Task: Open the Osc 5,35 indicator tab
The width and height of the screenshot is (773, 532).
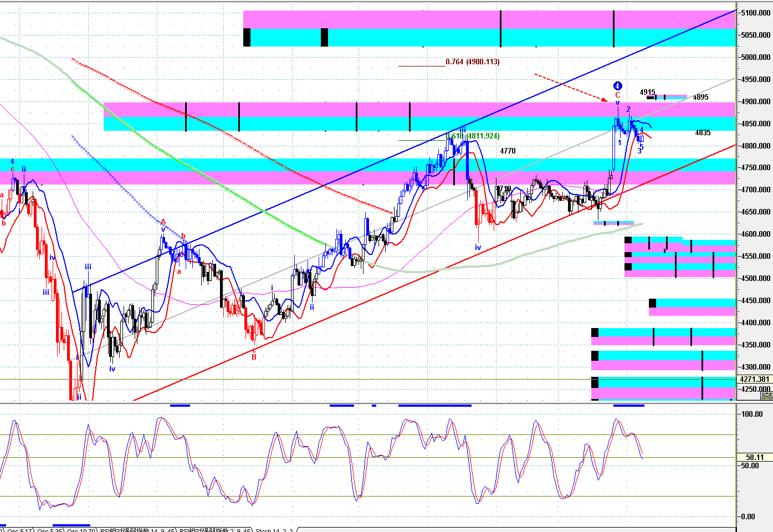Action: point(49,530)
